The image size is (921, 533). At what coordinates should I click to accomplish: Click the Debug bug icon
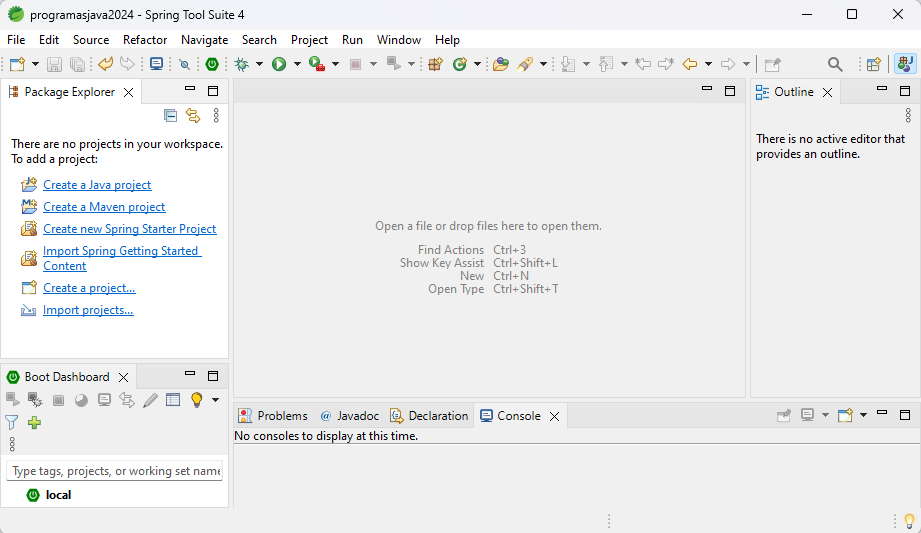[x=241, y=64]
